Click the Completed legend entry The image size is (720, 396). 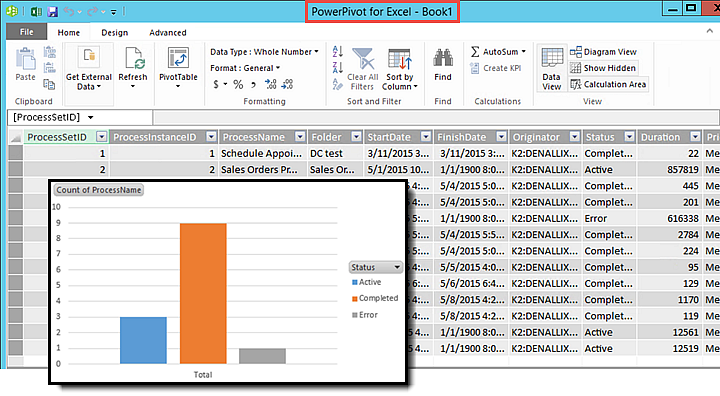(375, 298)
